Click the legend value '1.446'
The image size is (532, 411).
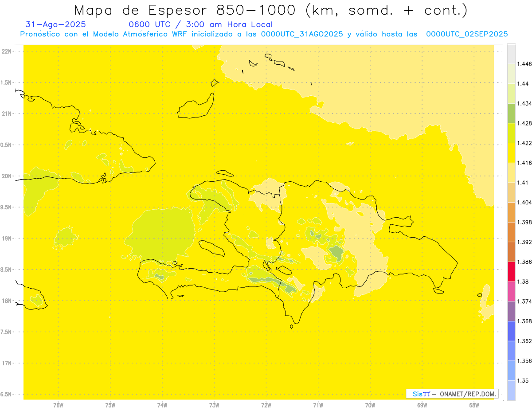[524, 64]
